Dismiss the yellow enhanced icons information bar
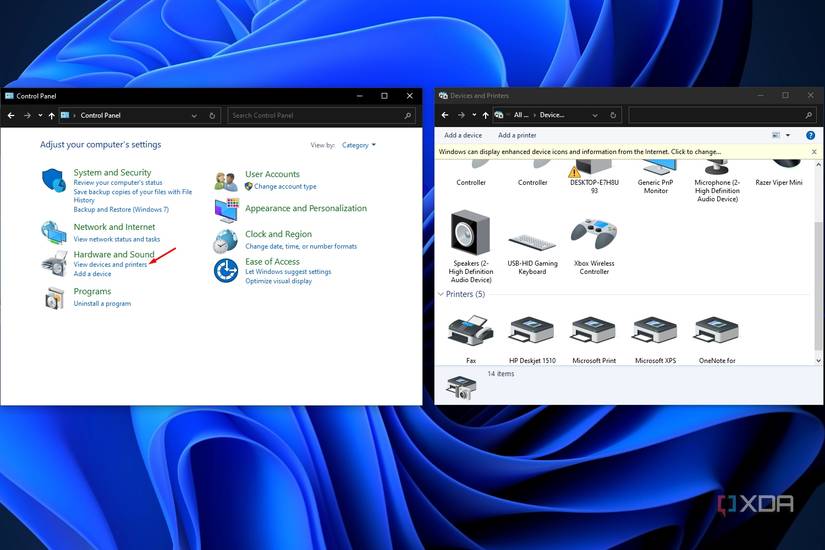The width and height of the screenshot is (825, 550). [x=814, y=152]
